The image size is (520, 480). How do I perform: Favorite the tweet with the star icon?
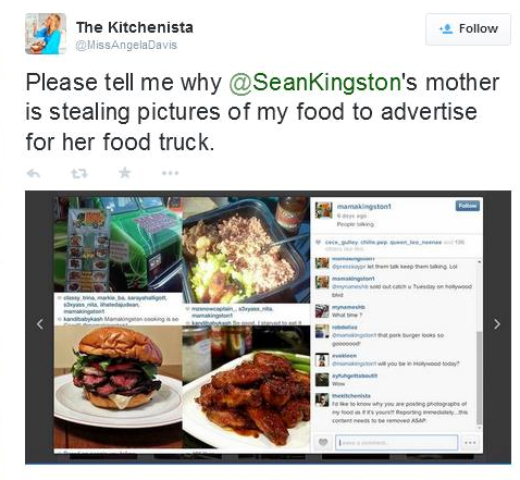pyautogui.click(x=125, y=173)
